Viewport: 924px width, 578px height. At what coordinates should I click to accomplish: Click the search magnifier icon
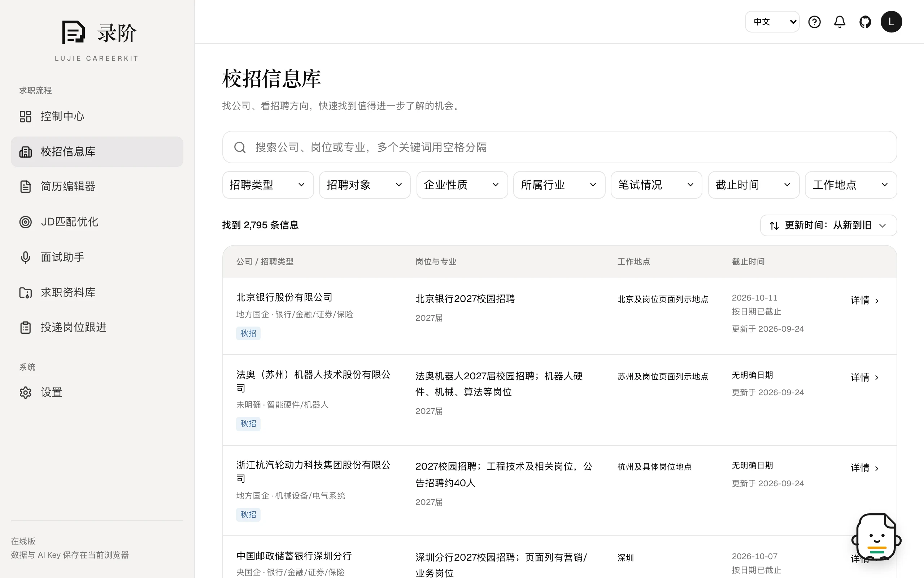coord(240,147)
